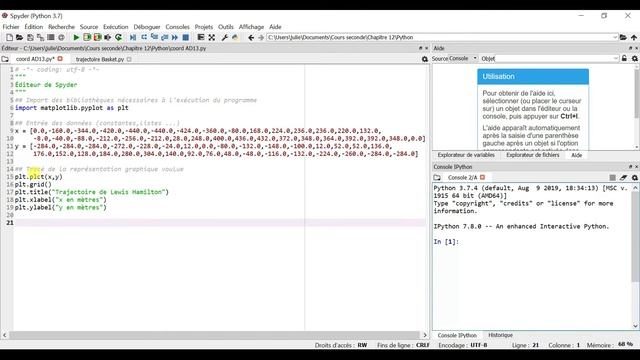Open the Déboguer menu
Viewport: 640px width, 360px height.
point(147,27)
